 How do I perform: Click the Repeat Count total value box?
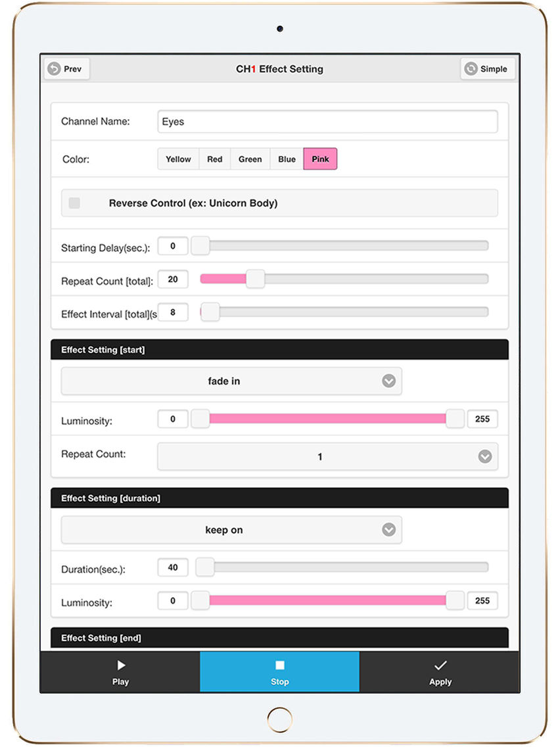[x=173, y=279]
